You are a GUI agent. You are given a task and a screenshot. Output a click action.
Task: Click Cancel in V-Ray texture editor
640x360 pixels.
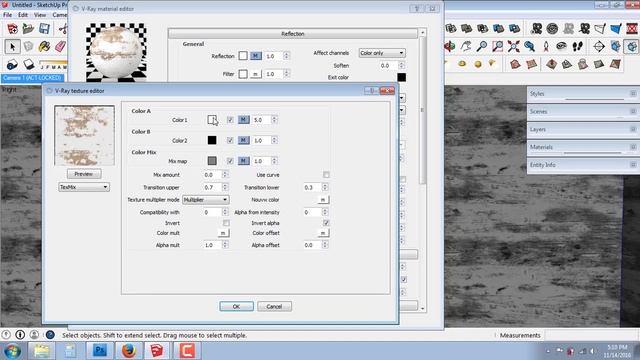pyautogui.click(x=274, y=306)
